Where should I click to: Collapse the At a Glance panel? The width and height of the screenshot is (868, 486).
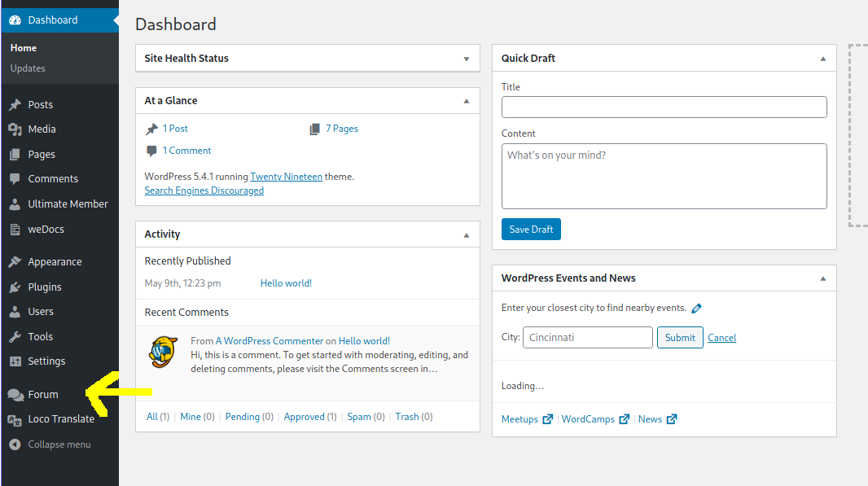[467, 101]
